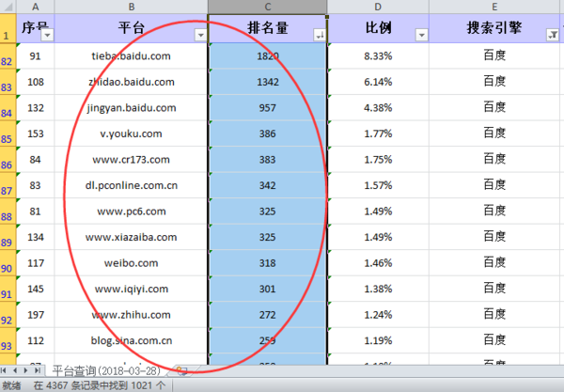The width and height of the screenshot is (564, 392).
Task: Select row 1 header
Action: coord(8,28)
